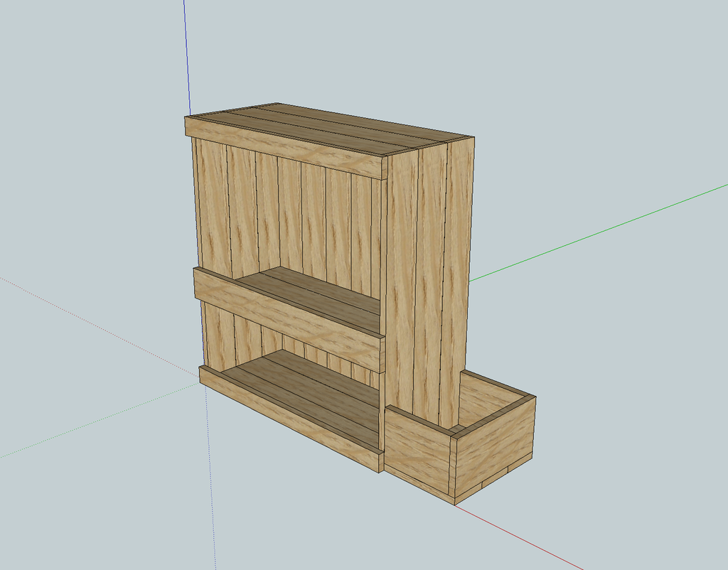This screenshot has width=728, height=570.
Task: Select the cabinet's right side panel
Action: (x=429, y=279)
